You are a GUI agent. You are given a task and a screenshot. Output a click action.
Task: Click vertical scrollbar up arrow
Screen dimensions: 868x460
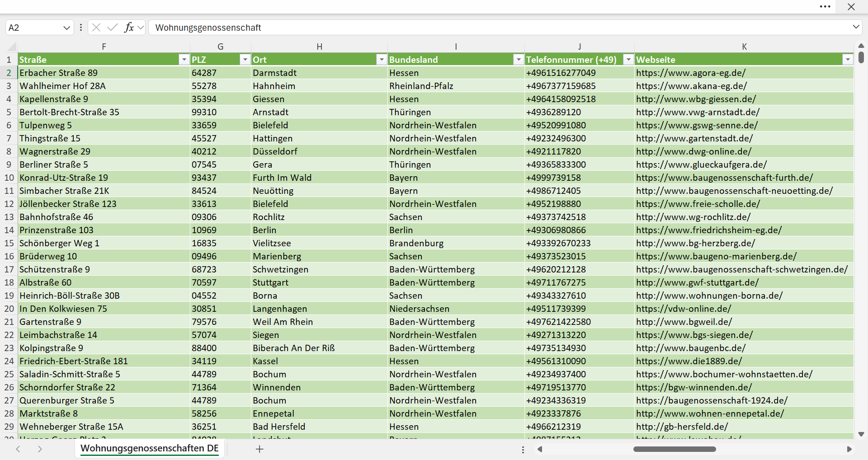click(x=861, y=46)
